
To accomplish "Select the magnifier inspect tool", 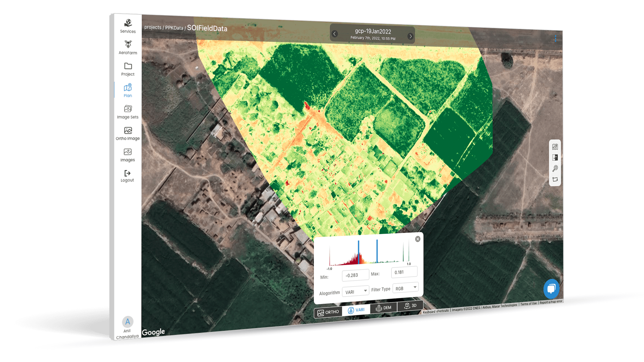I will 555,168.
